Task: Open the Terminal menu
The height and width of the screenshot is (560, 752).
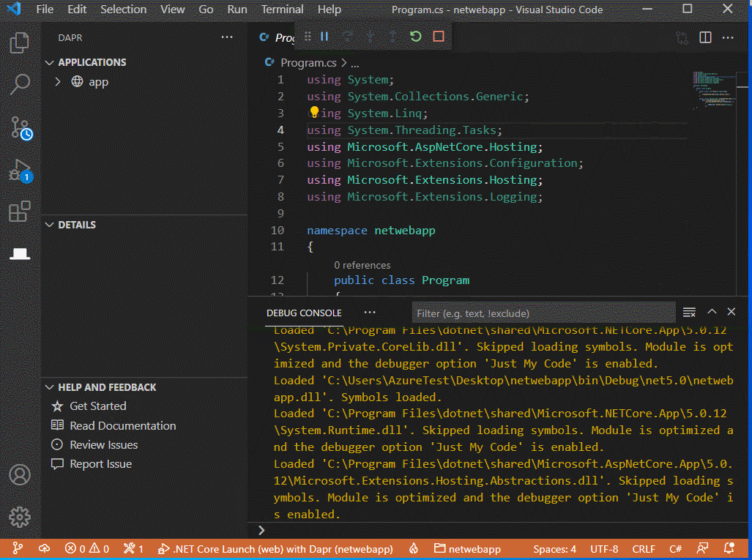Action: (282, 9)
